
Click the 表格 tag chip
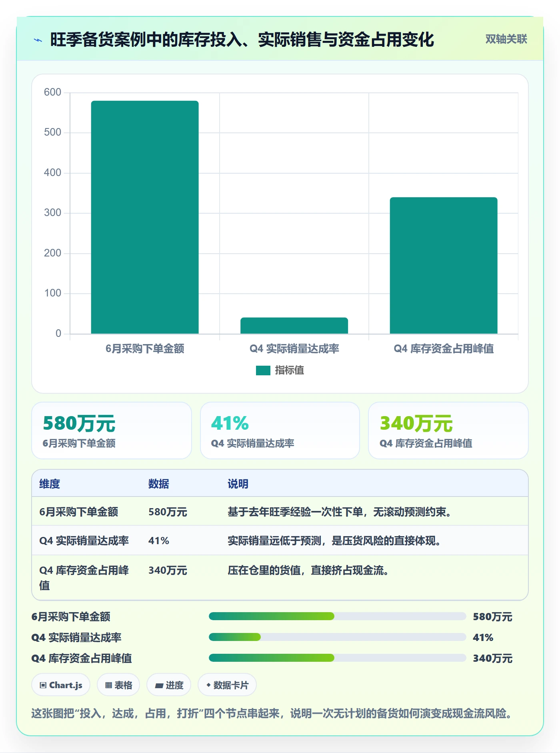[118, 685]
